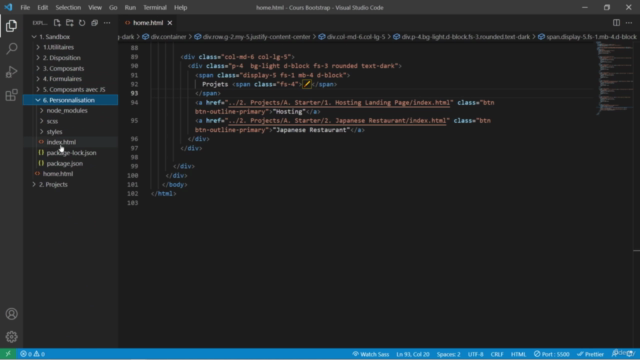
Task: Open the Manage gear icon
Action: pos(11,337)
